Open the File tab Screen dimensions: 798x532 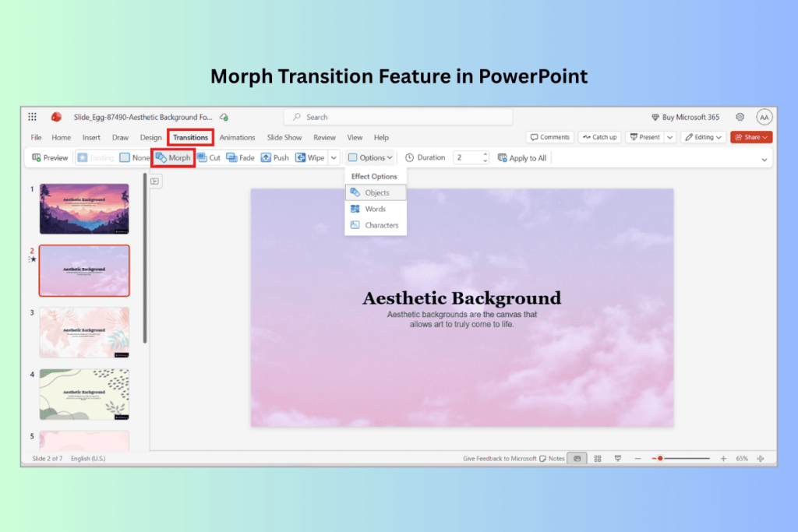coord(36,137)
